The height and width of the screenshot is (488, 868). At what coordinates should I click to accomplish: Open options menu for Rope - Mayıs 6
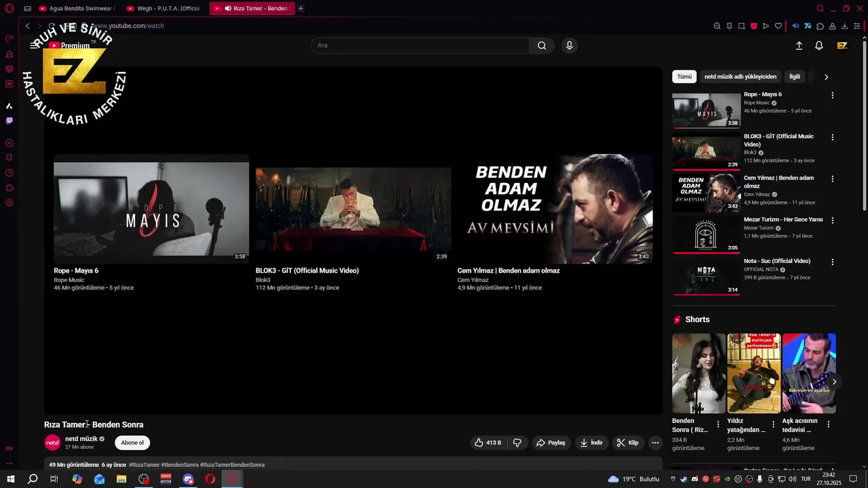point(832,96)
